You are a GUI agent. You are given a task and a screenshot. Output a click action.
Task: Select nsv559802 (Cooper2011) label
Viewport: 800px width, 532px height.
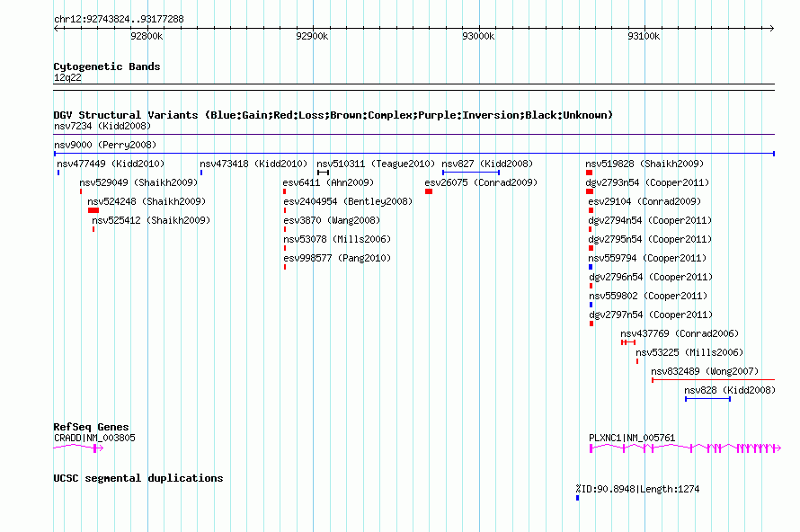(x=648, y=296)
